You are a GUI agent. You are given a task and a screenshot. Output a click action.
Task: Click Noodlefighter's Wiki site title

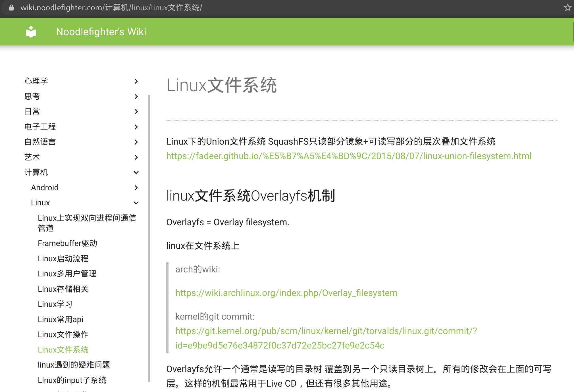tap(101, 32)
